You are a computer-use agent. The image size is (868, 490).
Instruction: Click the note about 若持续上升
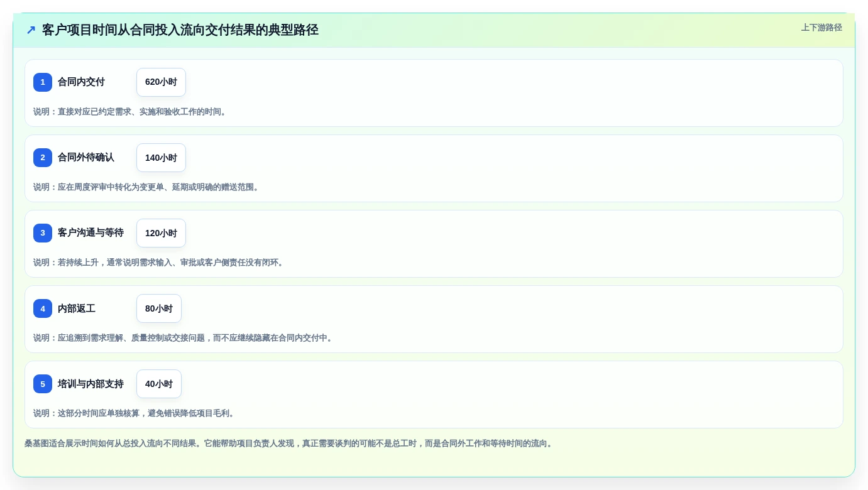pos(160,263)
